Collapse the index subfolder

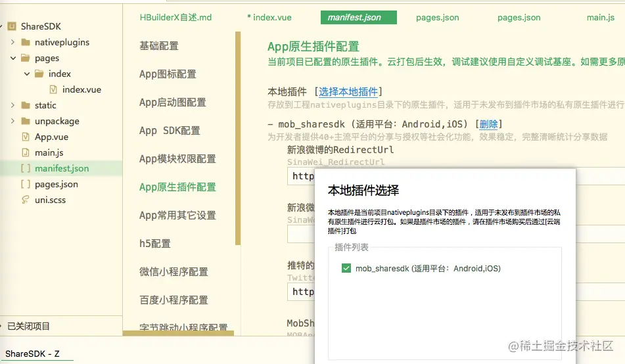[27, 74]
